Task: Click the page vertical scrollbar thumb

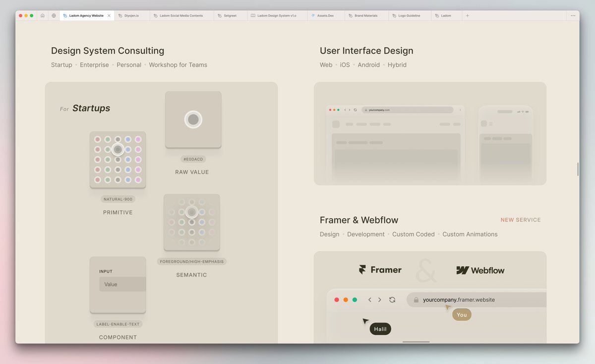Action: pos(578,169)
